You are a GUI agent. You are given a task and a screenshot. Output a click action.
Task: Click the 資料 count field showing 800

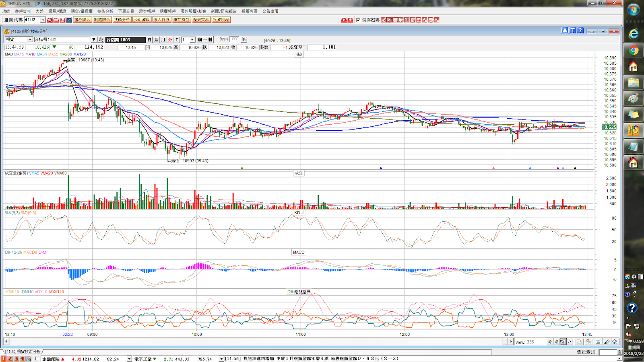click(235, 39)
